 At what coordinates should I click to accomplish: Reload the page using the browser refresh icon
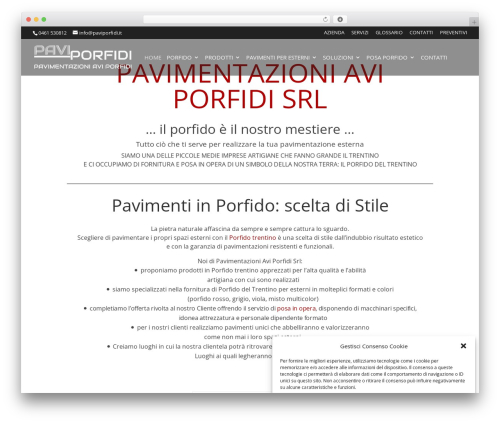(x=325, y=19)
